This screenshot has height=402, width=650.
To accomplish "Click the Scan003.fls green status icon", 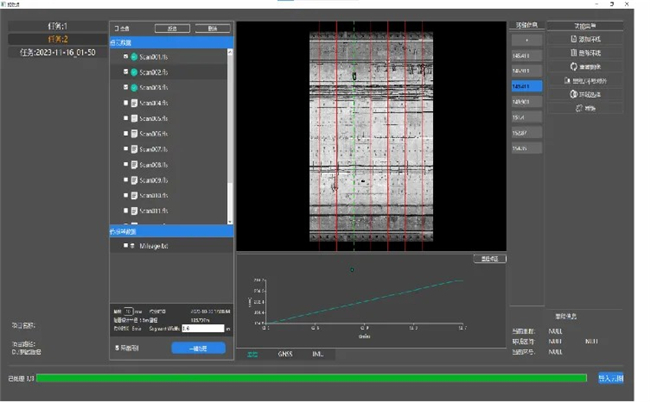I will point(134,88).
